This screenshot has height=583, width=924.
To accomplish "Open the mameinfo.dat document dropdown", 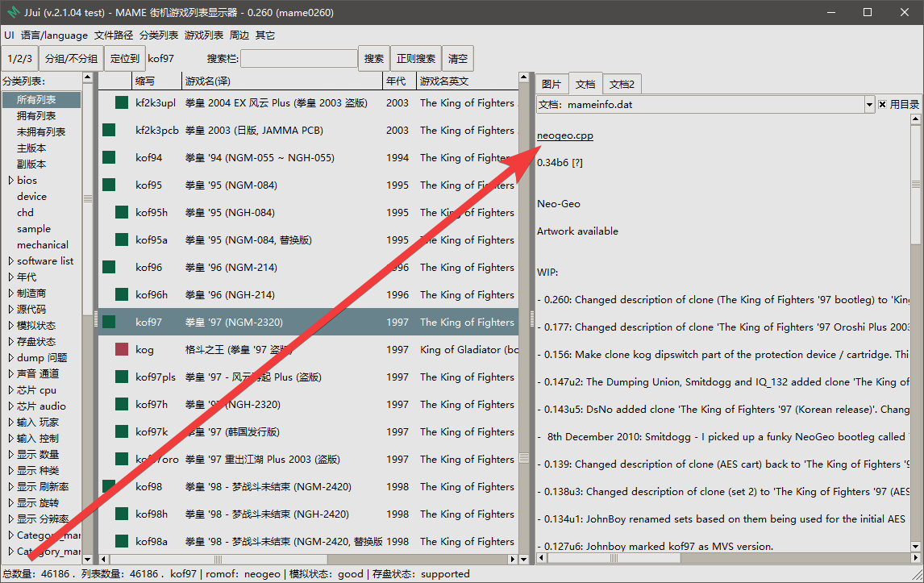I will pos(869,104).
